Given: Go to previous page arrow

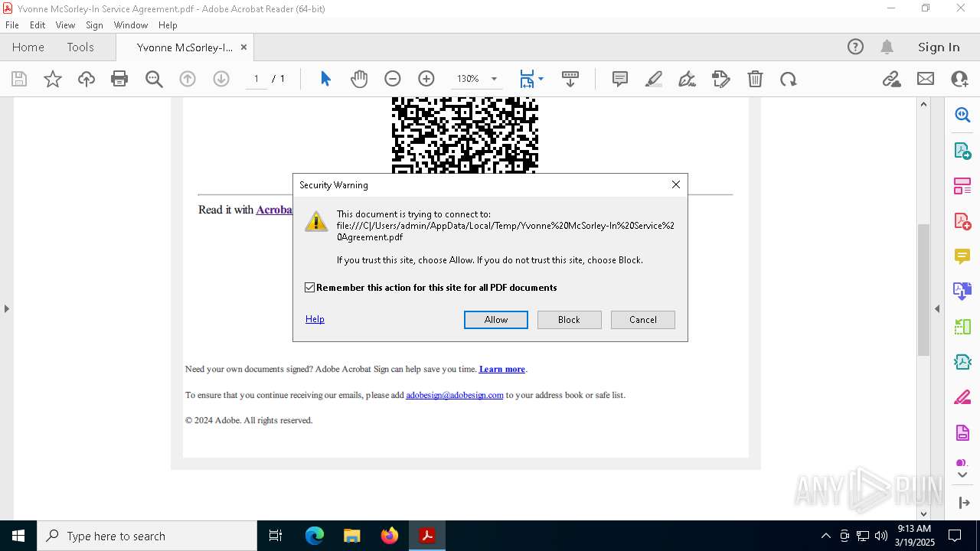Looking at the screenshot, I should pos(188,79).
